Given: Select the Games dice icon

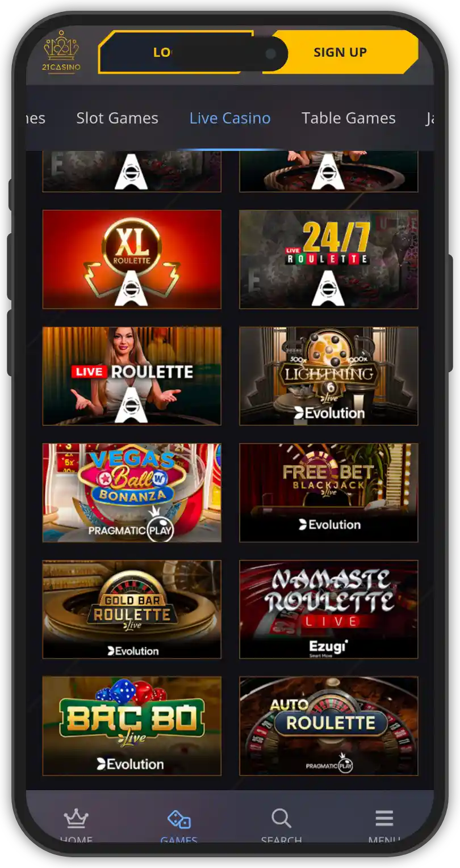Looking at the screenshot, I should (x=179, y=819).
